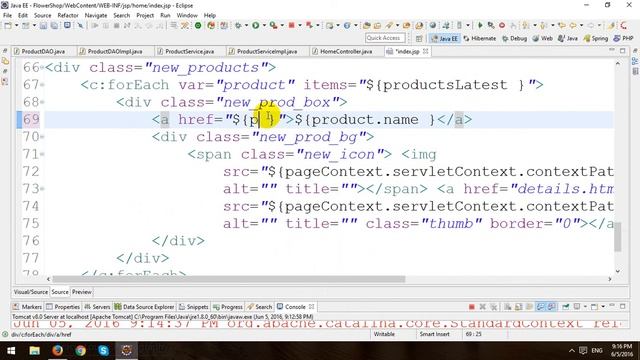This screenshot has height=360, width=640.
Task: Collapse the fold marker on line 73
Action: [42, 189]
